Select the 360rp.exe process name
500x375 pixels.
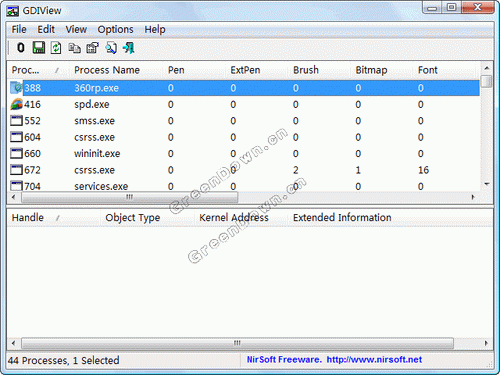[96, 88]
